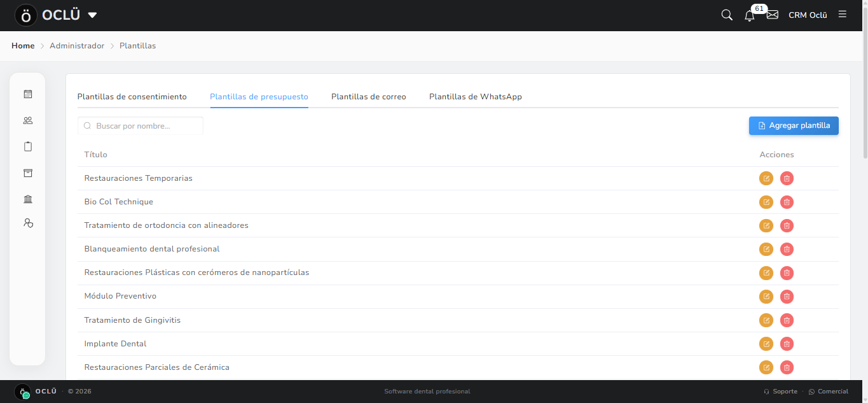Viewport: 868px width, 403px height.
Task: Select the Plantillas de presupuesto tab
Action: click(x=259, y=97)
